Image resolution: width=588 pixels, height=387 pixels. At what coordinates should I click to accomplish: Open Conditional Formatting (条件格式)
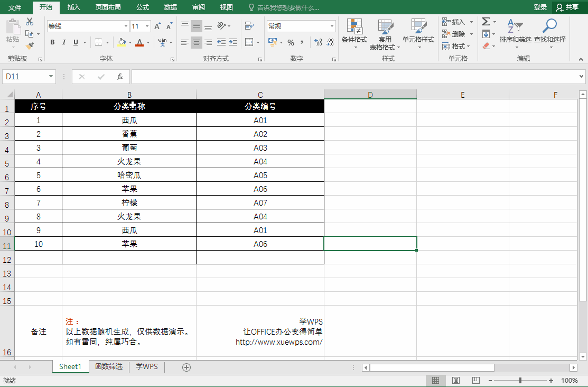(x=354, y=33)
